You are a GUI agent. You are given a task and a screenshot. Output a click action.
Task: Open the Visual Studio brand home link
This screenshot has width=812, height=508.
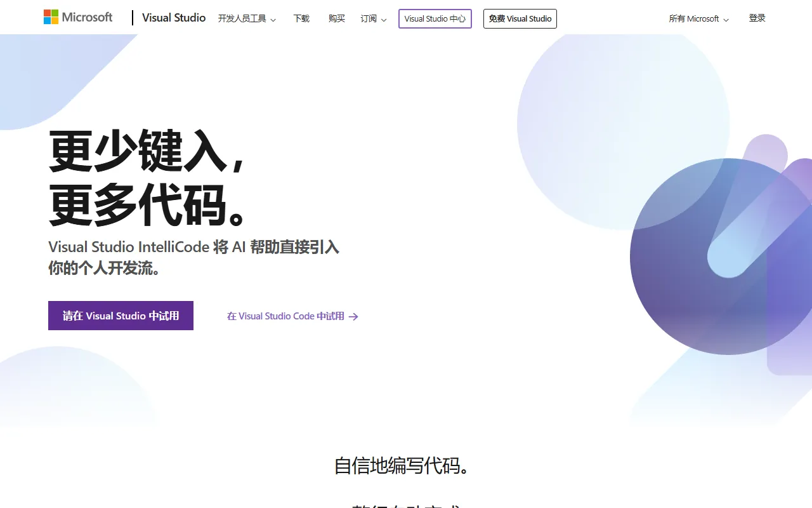[173, 18]
